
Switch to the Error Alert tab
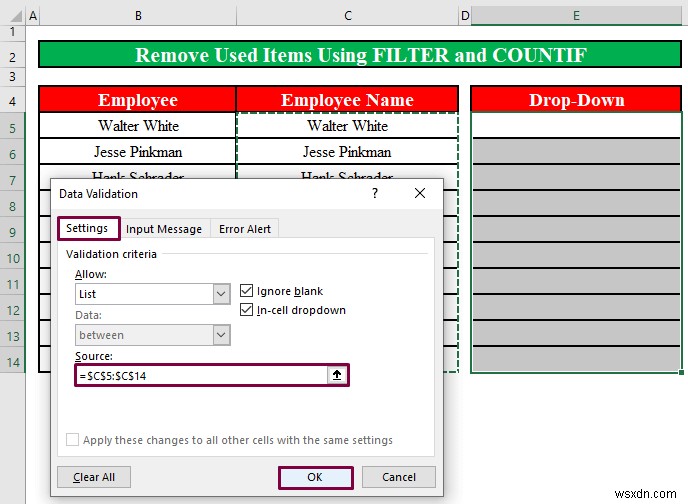coord(244,229)
